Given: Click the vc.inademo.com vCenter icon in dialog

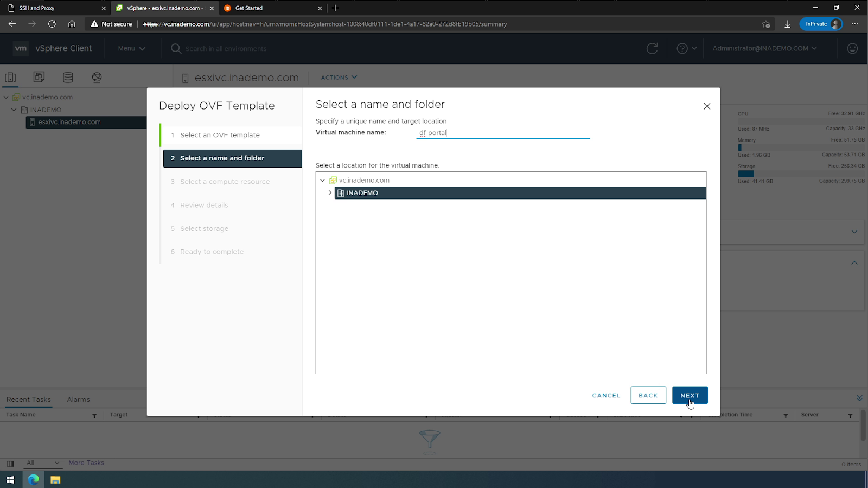Looking at the screenshot, I should pyautogui.click(x=333, y=180).
